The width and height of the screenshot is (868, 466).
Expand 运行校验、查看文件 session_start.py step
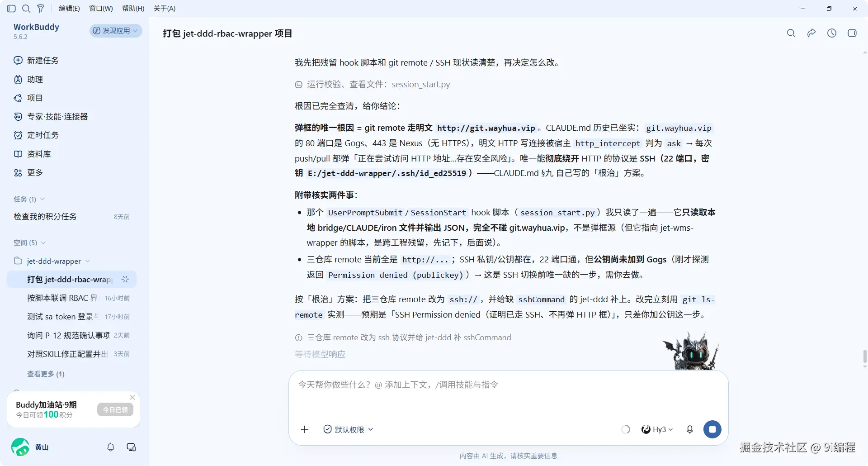coord(373,84)
